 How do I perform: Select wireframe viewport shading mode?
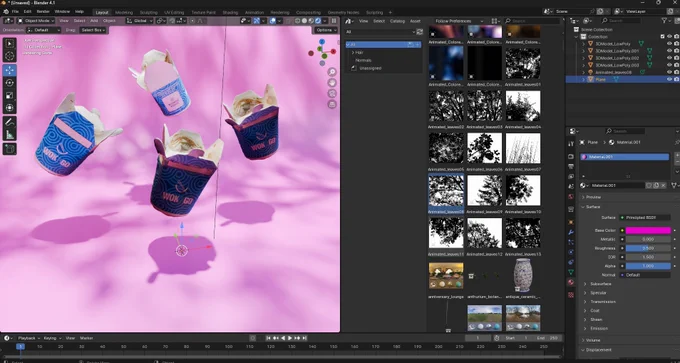click(x=298, y=20)
